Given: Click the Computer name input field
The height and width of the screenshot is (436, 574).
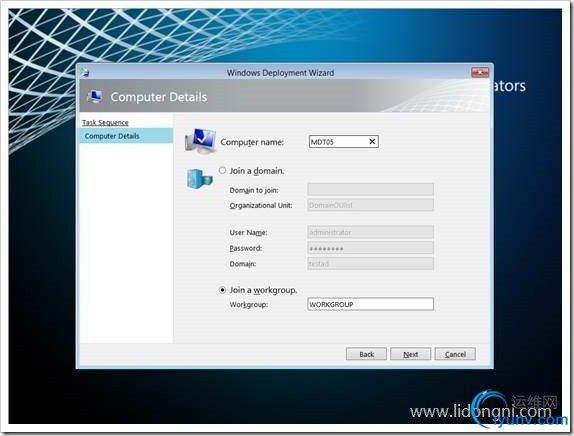Looking at the screenshot, I should [x=343, y=142].
